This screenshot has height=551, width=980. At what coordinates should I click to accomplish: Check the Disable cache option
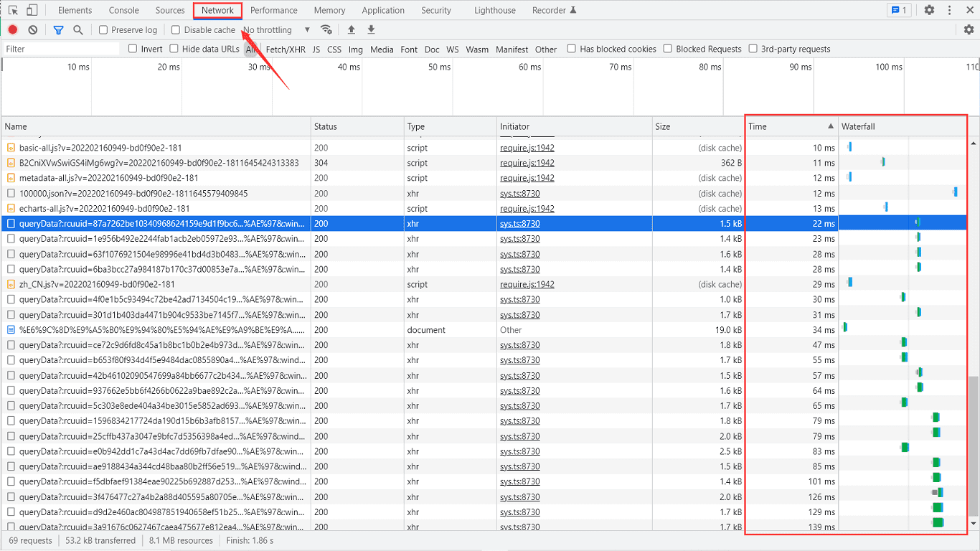(176, 29)
